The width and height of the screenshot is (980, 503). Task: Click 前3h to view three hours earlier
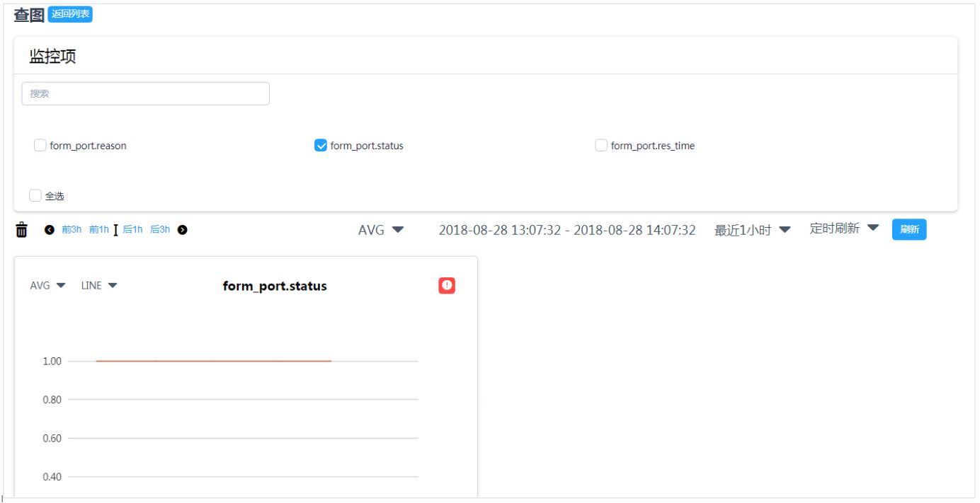click(x=73, y=229)
